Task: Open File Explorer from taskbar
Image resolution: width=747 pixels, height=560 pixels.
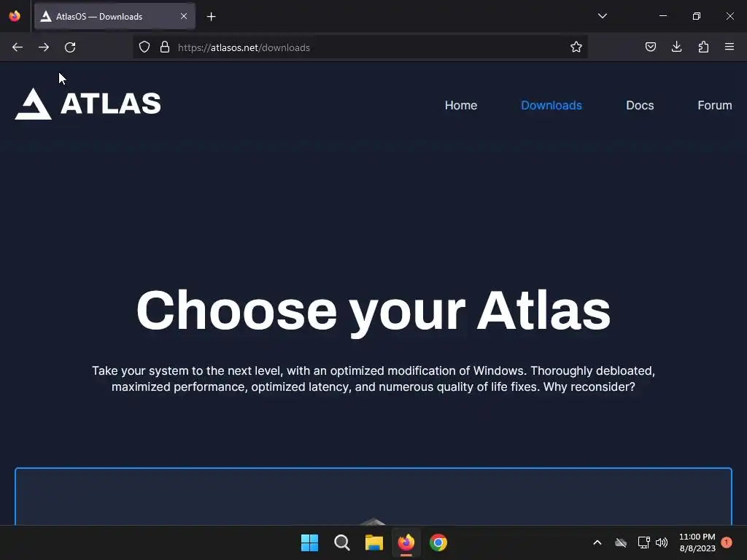Action: point(374,542)
